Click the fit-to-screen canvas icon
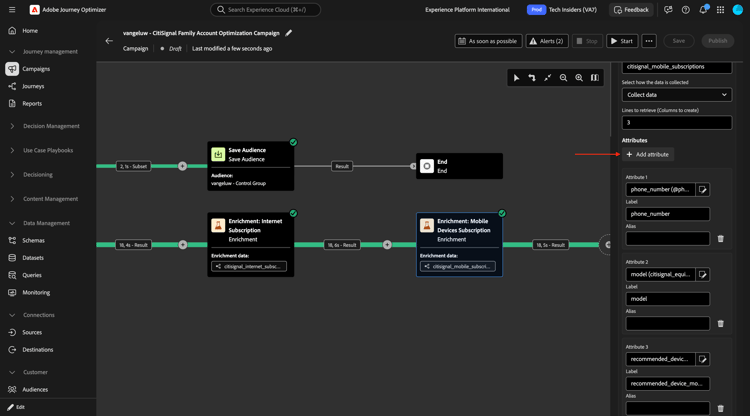The width and height of the screenshot is (750, 416). 548,78
